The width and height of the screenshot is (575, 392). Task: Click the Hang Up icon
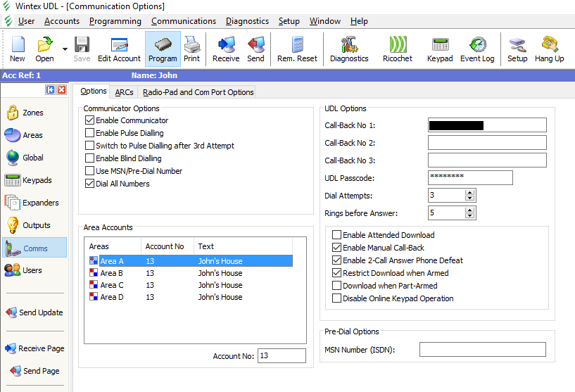(x=549, y=49)
